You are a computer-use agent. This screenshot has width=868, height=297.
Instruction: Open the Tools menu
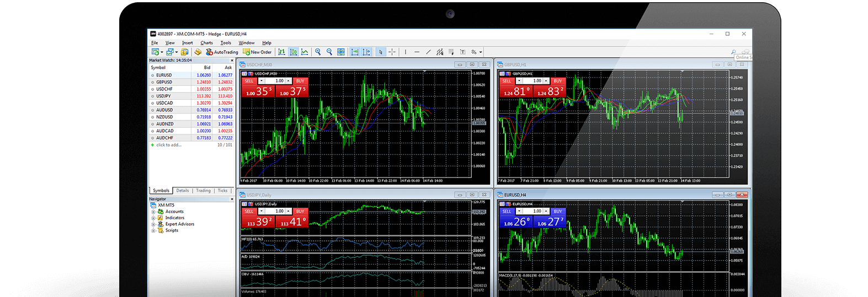coord(226,42)
